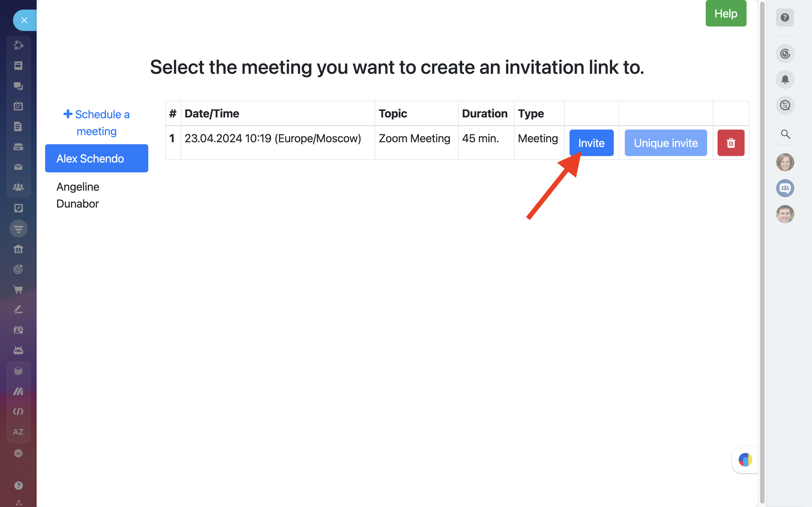Viewport: 812px width, 507px height.
Task: Click the blue Invite button
Action: click(591, 143)
